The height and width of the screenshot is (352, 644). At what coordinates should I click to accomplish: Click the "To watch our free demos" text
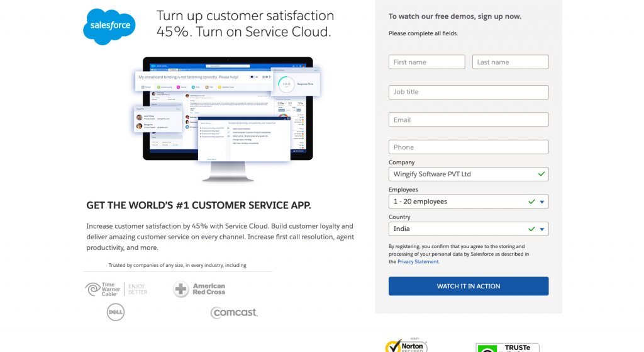click(x=455, y=16)
